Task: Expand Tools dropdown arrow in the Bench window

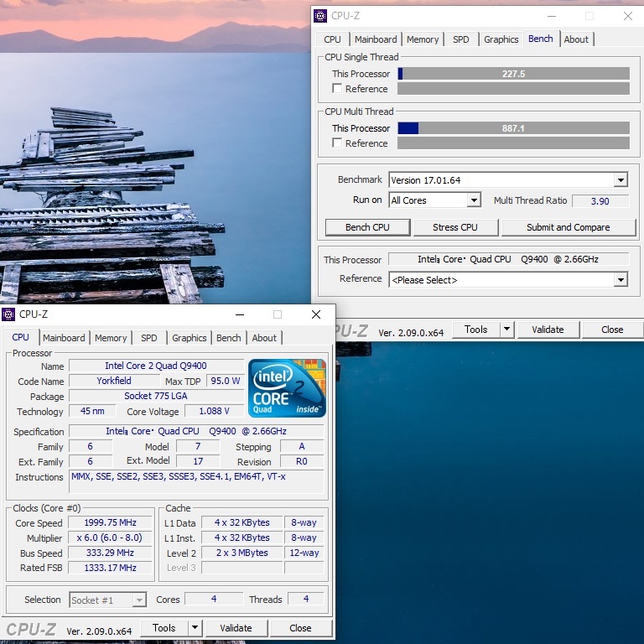Action: (506, 330)
